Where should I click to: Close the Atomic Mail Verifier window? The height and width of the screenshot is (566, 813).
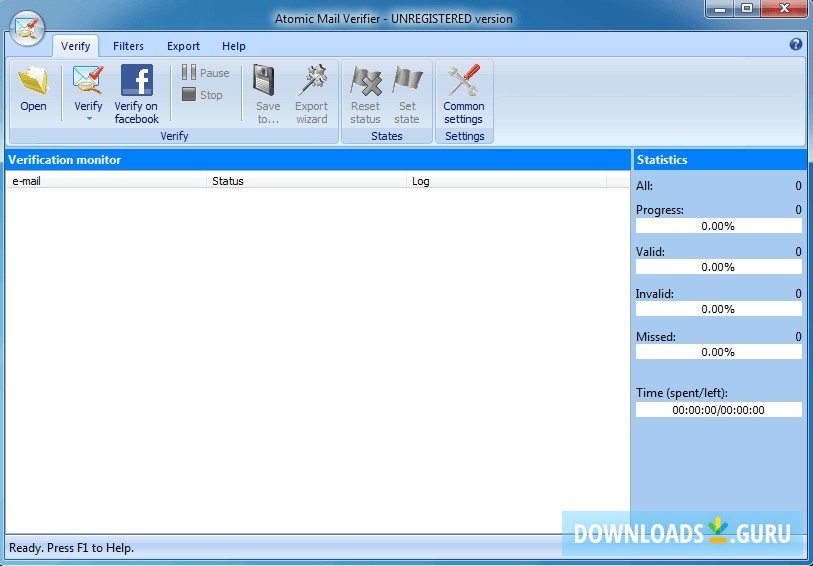click(x=784, y=9)
